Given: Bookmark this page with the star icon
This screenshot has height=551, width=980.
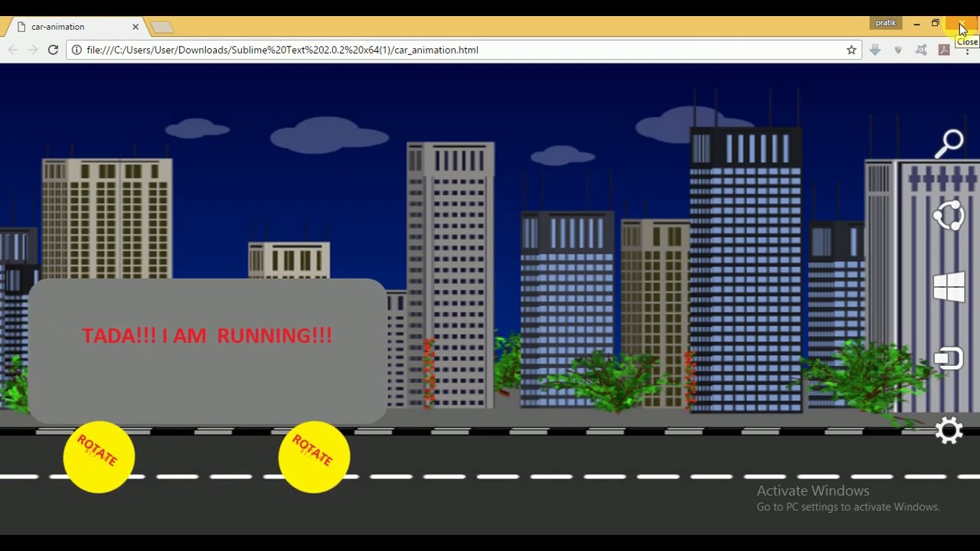Looking at the screenshot, I should click(851, 50).
